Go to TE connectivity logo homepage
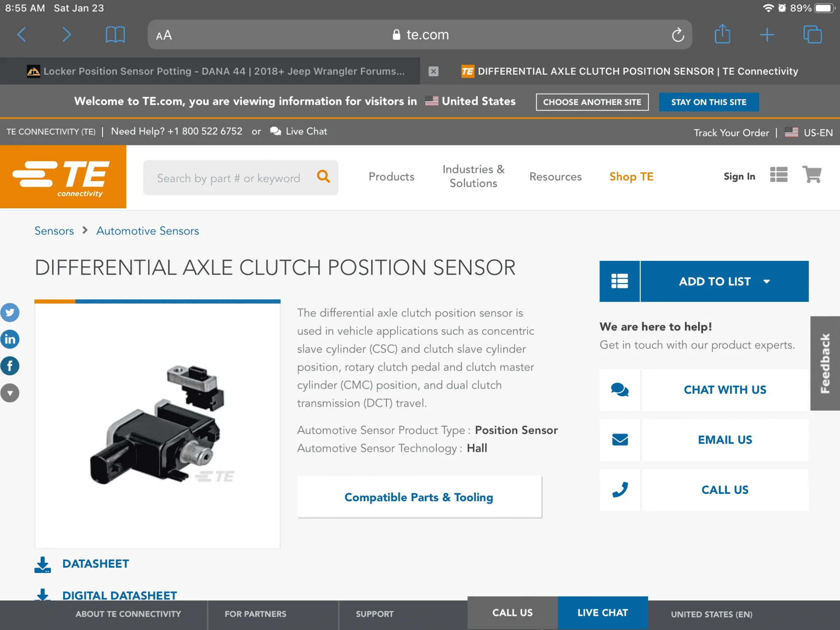840x630 pixels. (x=63, y=177)
